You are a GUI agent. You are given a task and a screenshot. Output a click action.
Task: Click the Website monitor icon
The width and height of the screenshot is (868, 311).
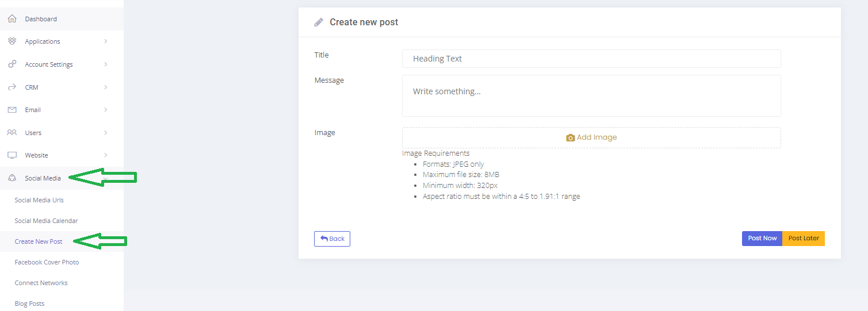click(12, 155)
